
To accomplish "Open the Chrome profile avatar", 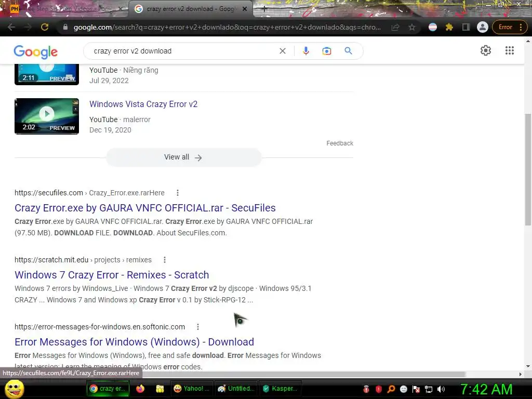I will (482, 27).
